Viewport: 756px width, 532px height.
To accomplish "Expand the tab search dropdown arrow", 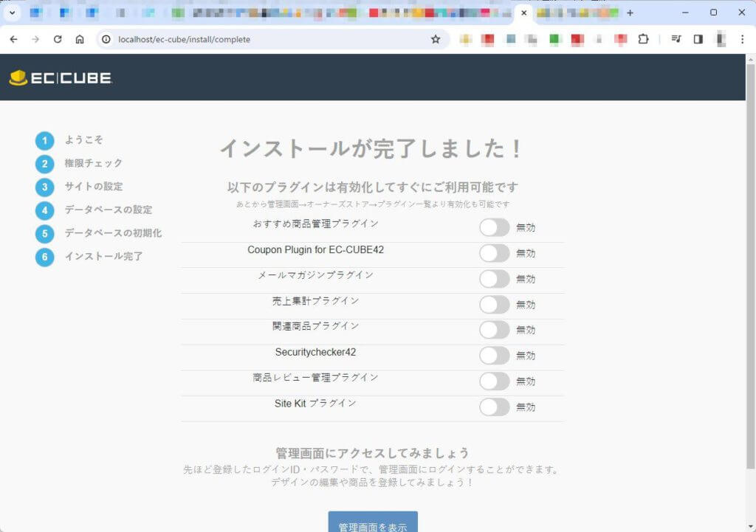I will point(13,13).
